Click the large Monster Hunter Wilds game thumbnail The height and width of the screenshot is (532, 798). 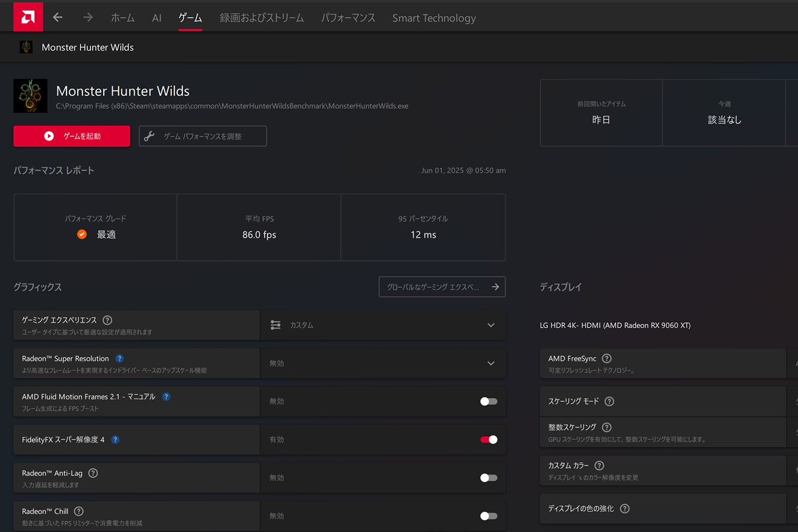tap(30, 96)
